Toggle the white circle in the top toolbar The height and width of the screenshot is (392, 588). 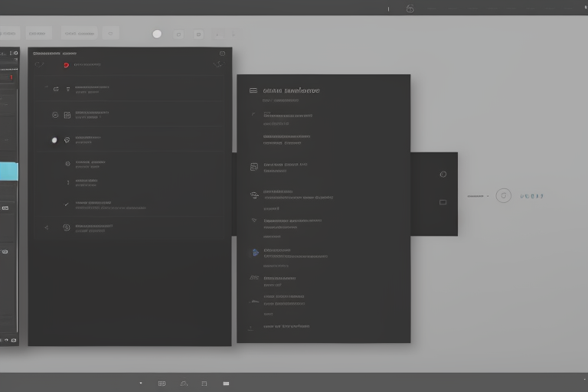[x=157, y=34]
